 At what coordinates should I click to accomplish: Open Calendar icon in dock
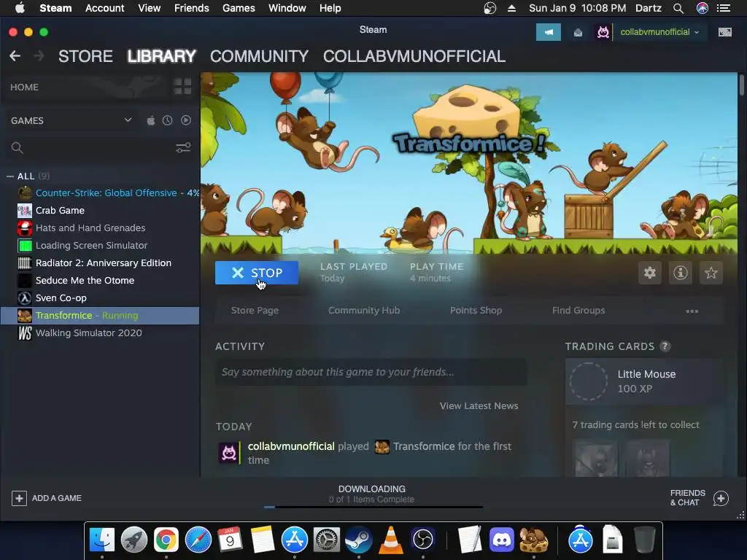[230, 540]
